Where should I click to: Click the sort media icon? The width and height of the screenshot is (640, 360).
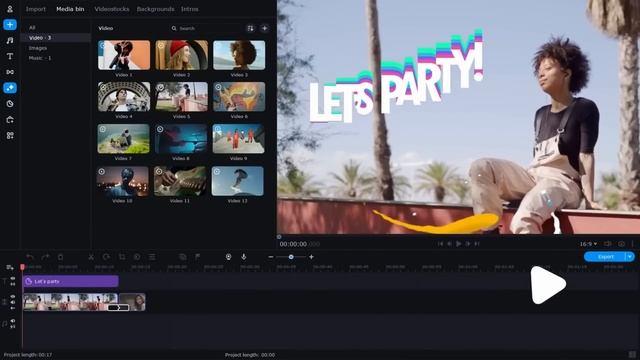click(x=250, y=28)
